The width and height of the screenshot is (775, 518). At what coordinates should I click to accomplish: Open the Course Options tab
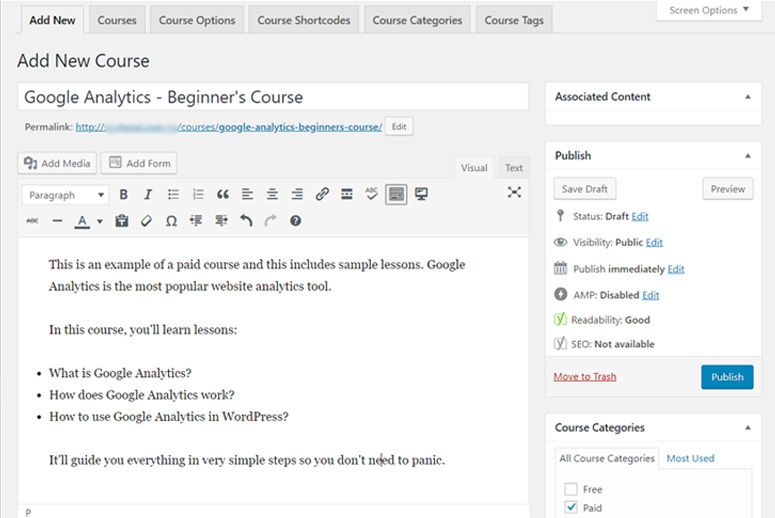(197, 20)
